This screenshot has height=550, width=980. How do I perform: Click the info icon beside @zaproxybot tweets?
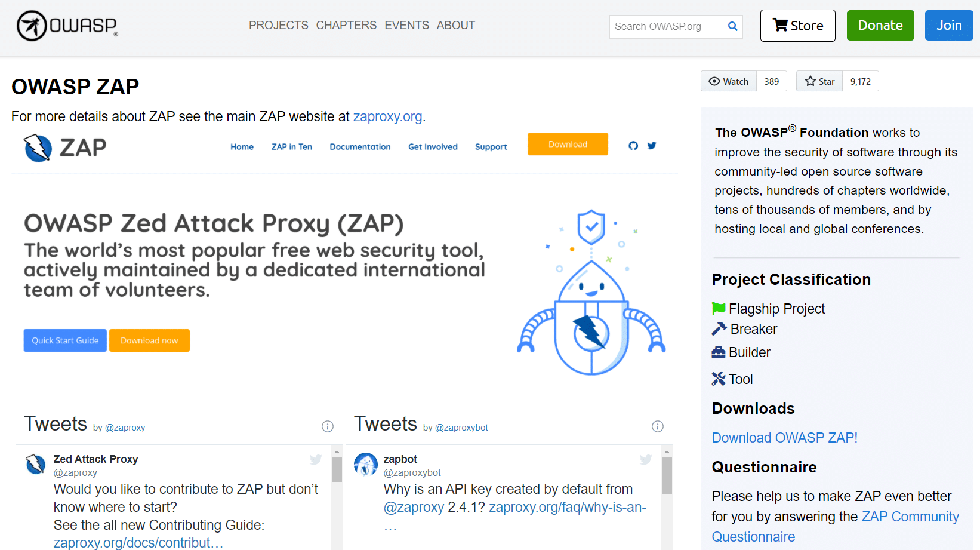click(x=658, y=426)
